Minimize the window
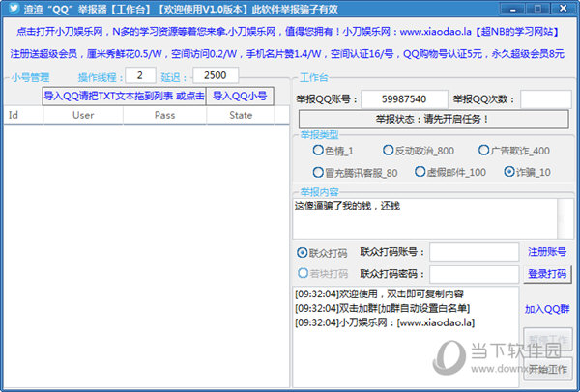 [513, 8]
